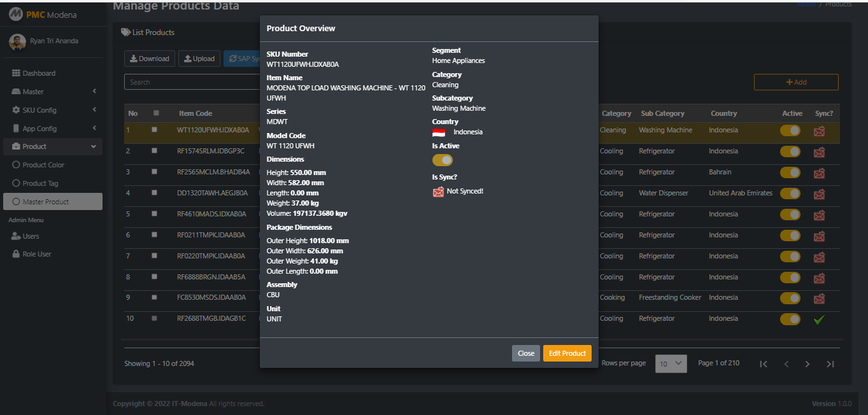868x415 pixels.
Task: Click item code RF2688TMGB.IDAGB1C
Action: 211,318
